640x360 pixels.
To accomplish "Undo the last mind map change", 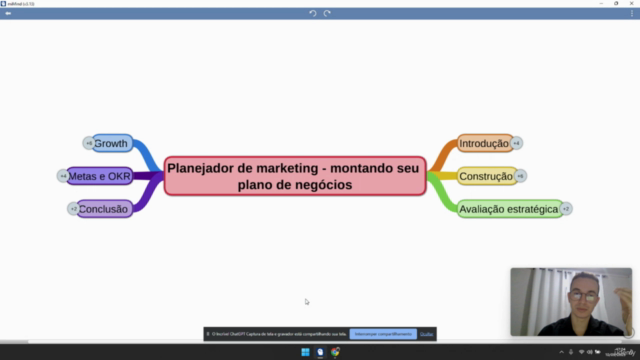I will point(313,13).
